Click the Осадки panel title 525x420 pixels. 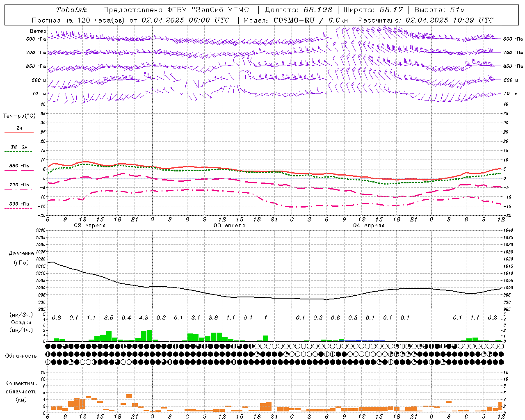coord(21,322)
